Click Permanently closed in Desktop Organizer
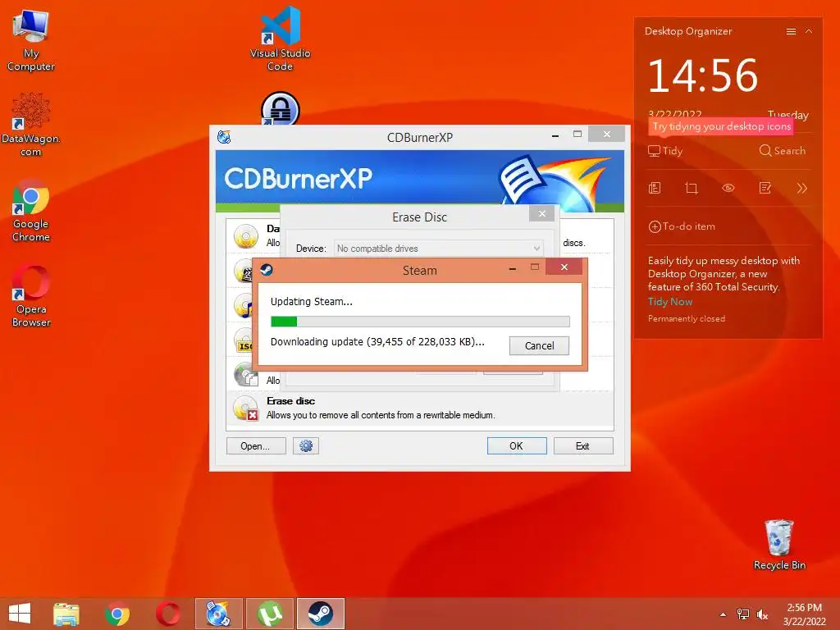 [x=687, y=319]
